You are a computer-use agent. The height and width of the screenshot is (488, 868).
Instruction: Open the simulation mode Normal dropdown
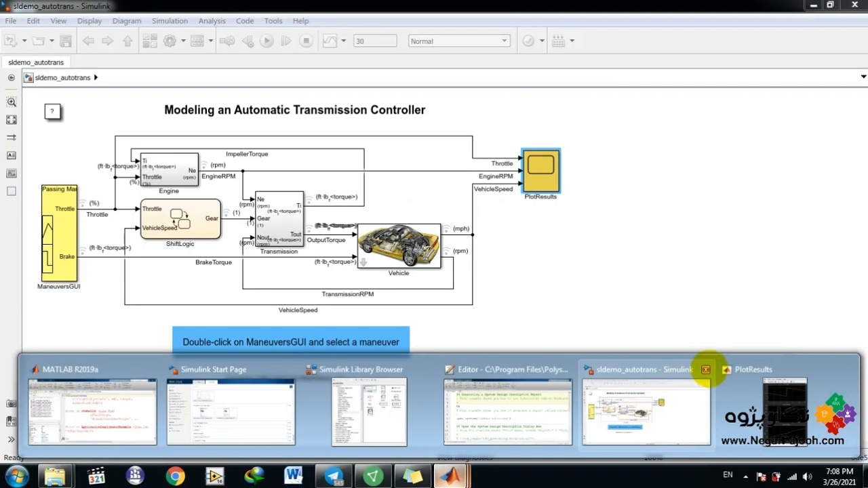pos(459,41)
